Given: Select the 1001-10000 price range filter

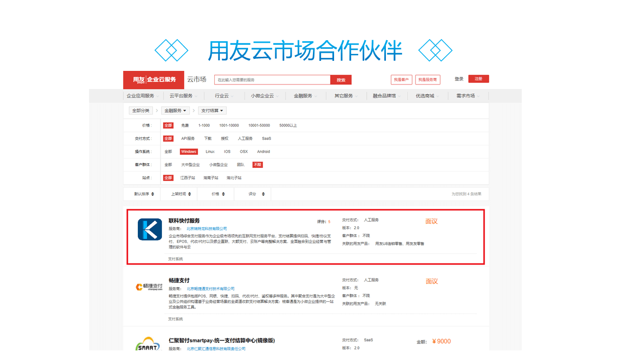Looking at the screenshot, I should 229,125.
